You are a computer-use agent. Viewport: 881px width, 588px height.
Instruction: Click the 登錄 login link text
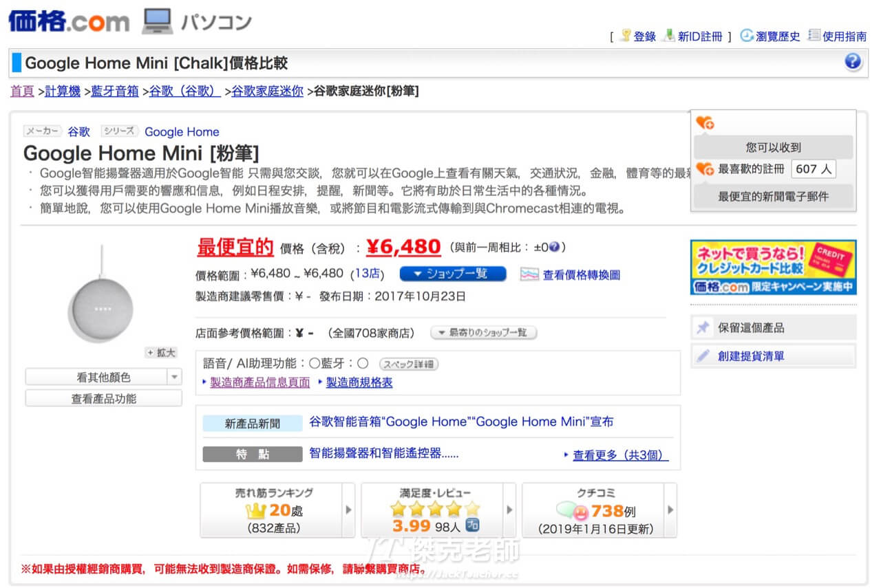(x=645, y=36)
